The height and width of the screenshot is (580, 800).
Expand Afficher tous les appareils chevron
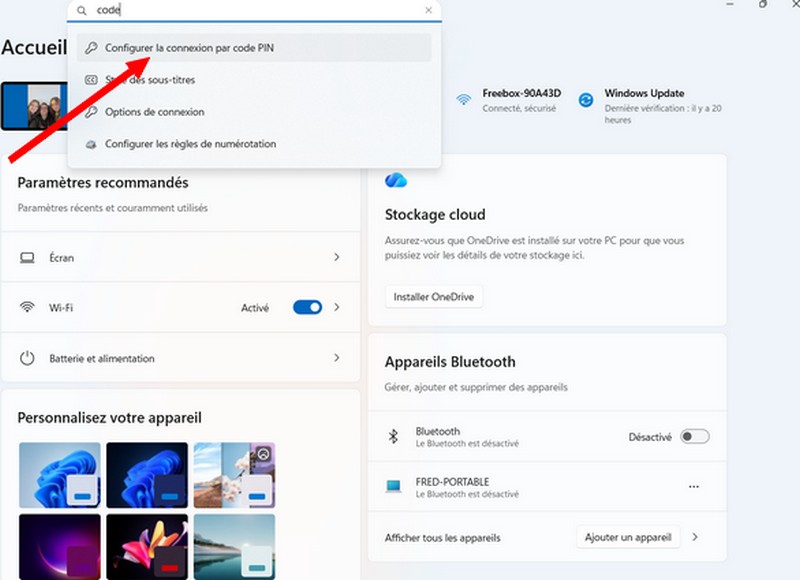tap(695, 537)
